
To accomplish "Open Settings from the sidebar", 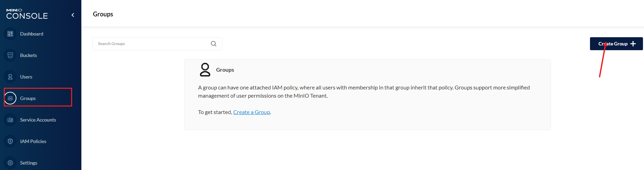I will click(x=29, y=163).
